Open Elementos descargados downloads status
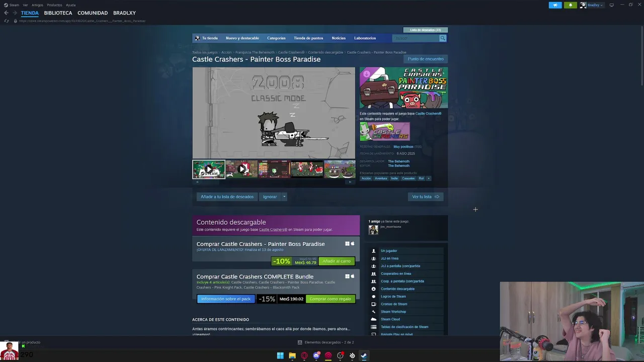Viewport: 644px width, 362px height. coord(326,342)
